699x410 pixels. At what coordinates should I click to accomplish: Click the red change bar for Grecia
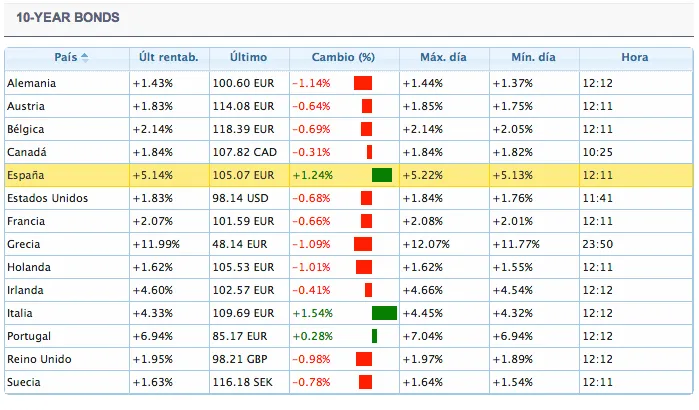pos(362,244)
